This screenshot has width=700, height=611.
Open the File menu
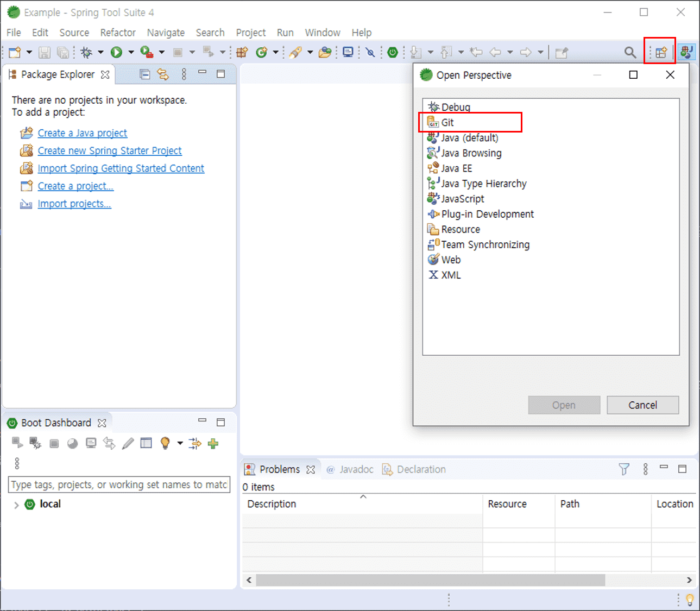(x=14, y=33)
